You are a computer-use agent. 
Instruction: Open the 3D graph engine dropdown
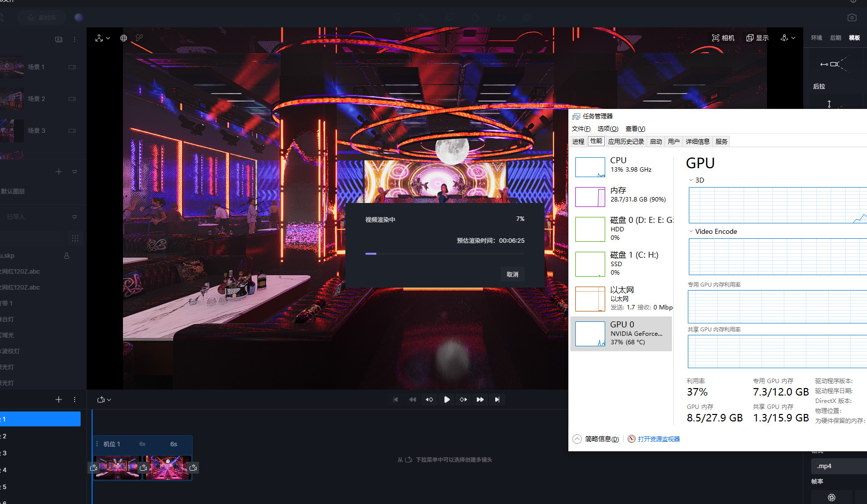(x=696, y=180)
